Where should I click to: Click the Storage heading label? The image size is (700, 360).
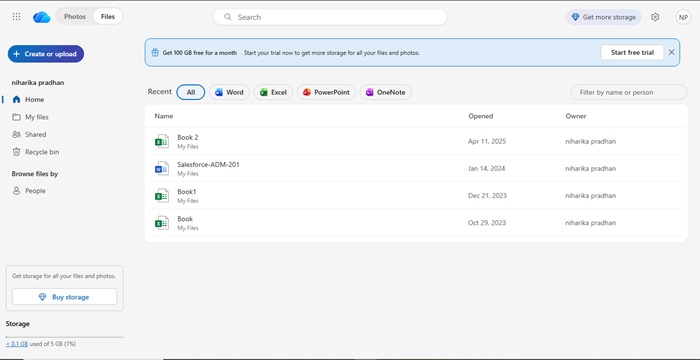[18, 324]
